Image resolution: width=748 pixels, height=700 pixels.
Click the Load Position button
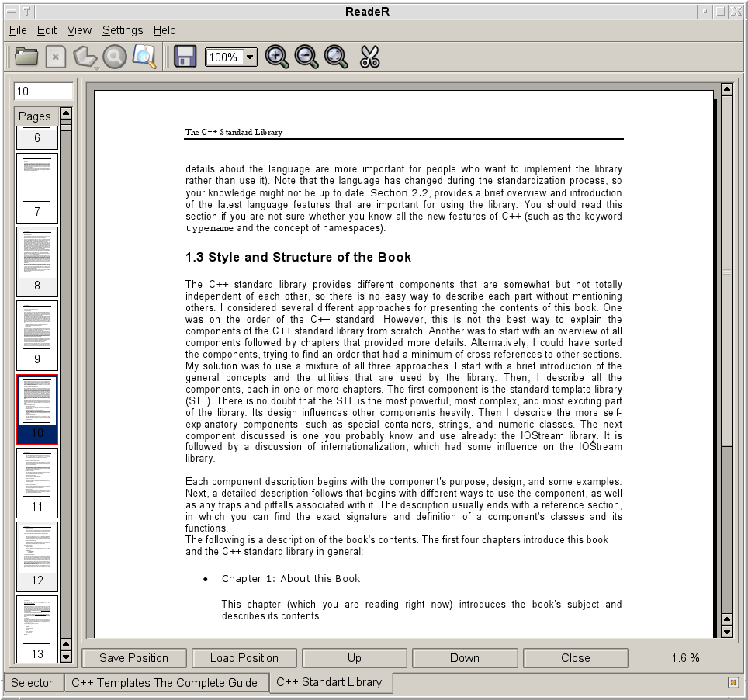[x=244, y=658]
